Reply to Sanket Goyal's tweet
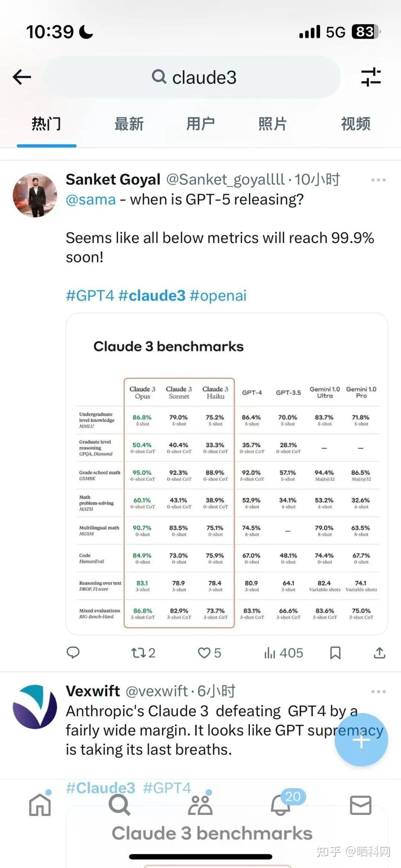Viewport: 401px width, 868px height. 73,652
